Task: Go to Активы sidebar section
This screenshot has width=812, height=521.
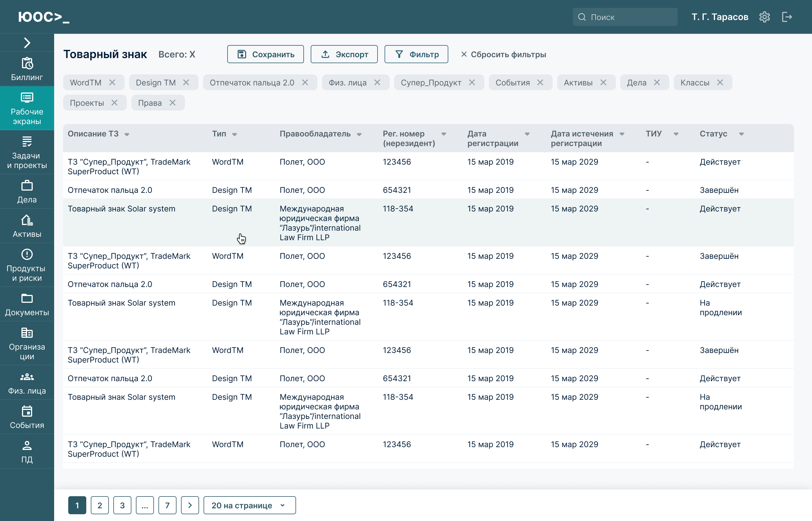Action: pos(27,226)
